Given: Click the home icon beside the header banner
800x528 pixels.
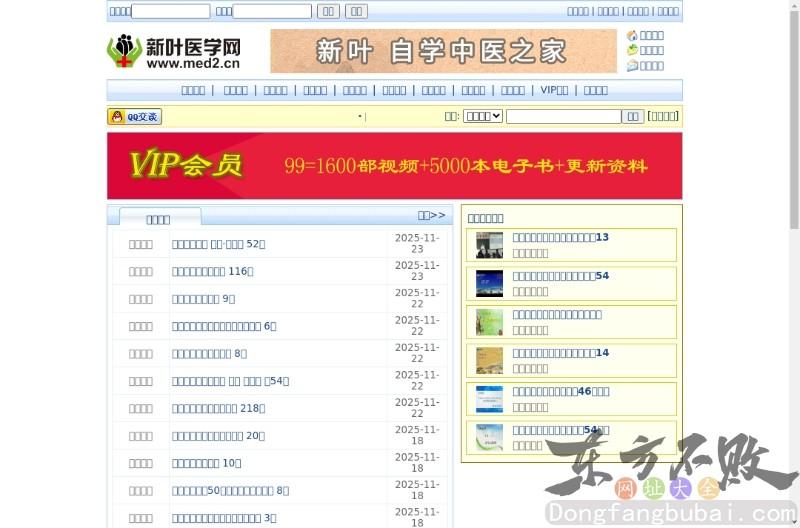Looking at the screenshot, I should tap(632, 35).
